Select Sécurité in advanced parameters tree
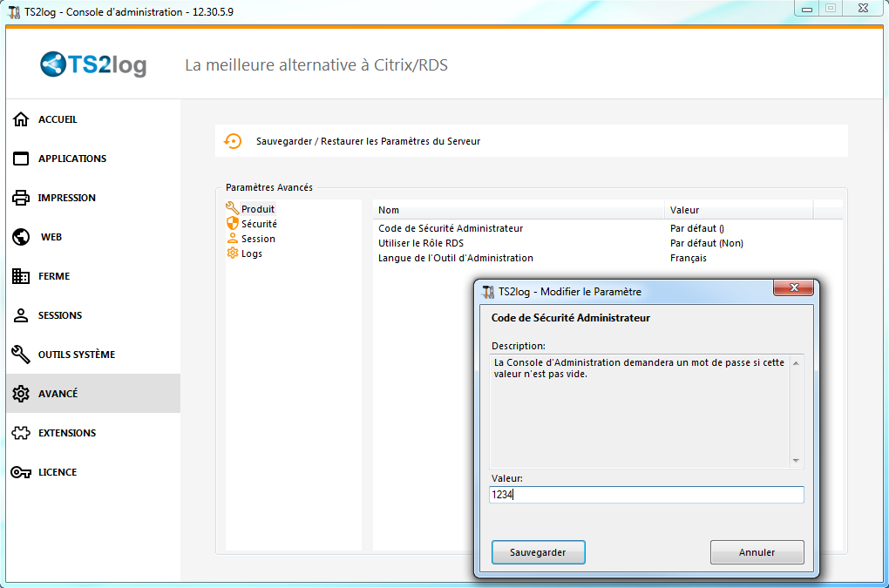Image resolution: width=889 pixels, height=588 pixels. [259, 224]
